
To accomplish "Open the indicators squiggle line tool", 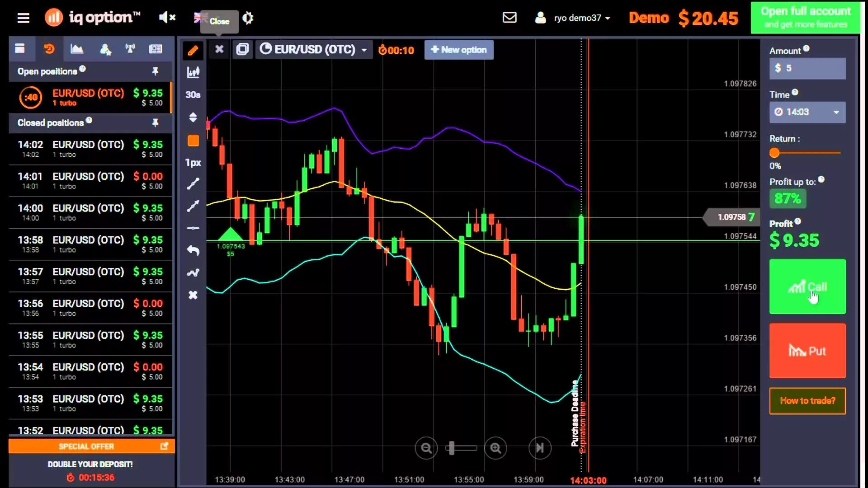I will (x=193, y=272).
